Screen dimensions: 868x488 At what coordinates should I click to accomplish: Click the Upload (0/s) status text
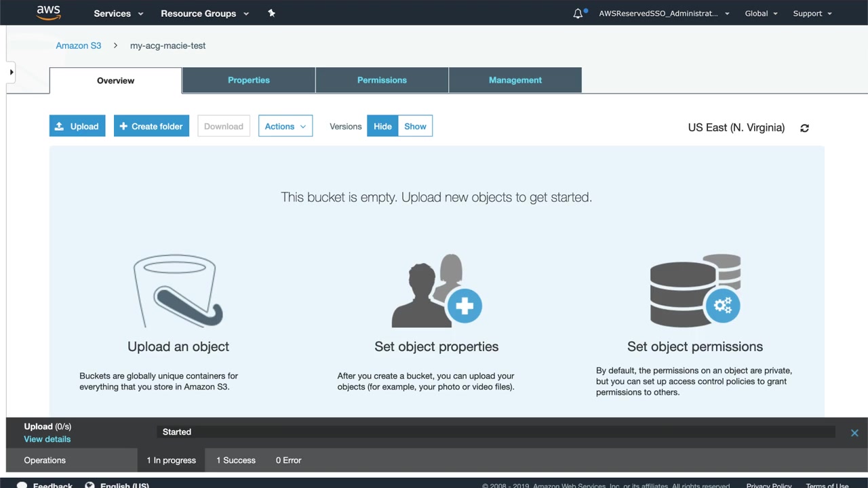47,426
